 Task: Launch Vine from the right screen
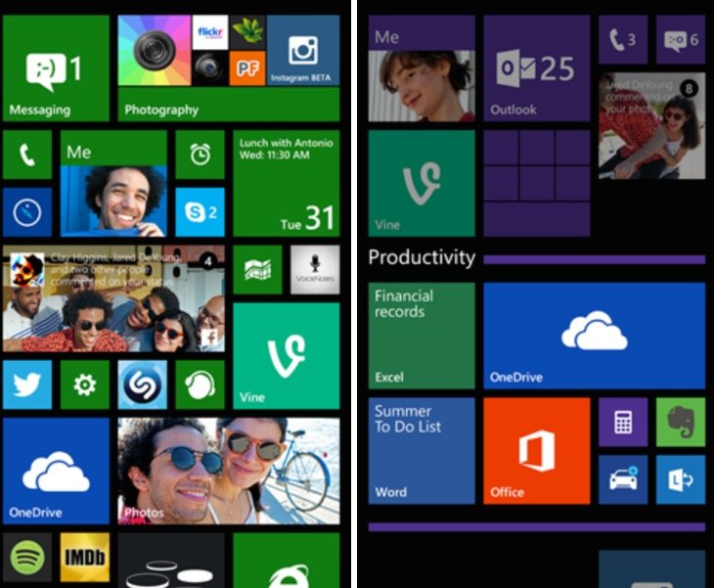(422, 184)
